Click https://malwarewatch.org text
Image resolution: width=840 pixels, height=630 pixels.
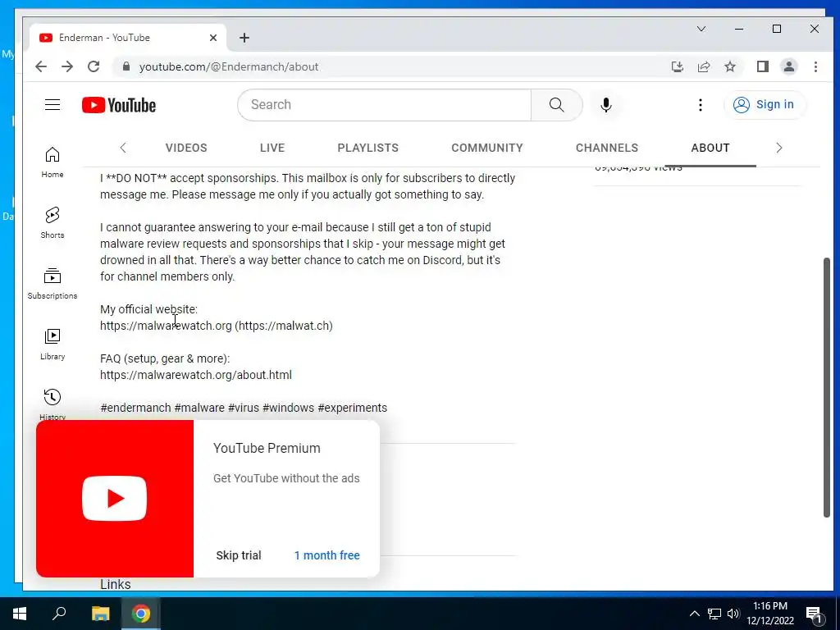(166, 326)
